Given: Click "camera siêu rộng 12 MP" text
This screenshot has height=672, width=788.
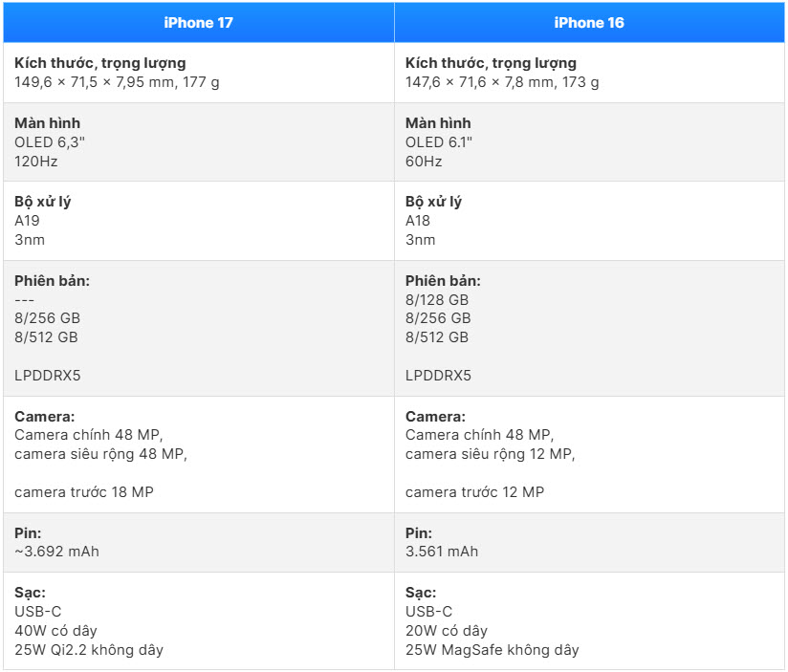Looking at the screenshot, I should click(491, 454).
